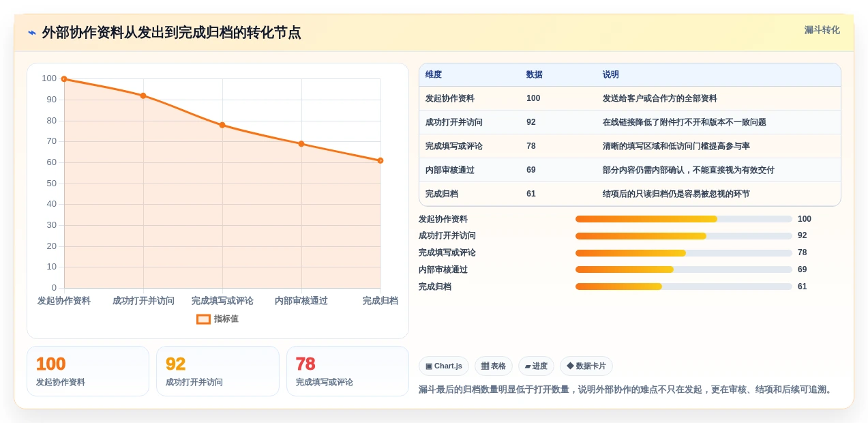Click the table value 69

click(x=531, y=170)
